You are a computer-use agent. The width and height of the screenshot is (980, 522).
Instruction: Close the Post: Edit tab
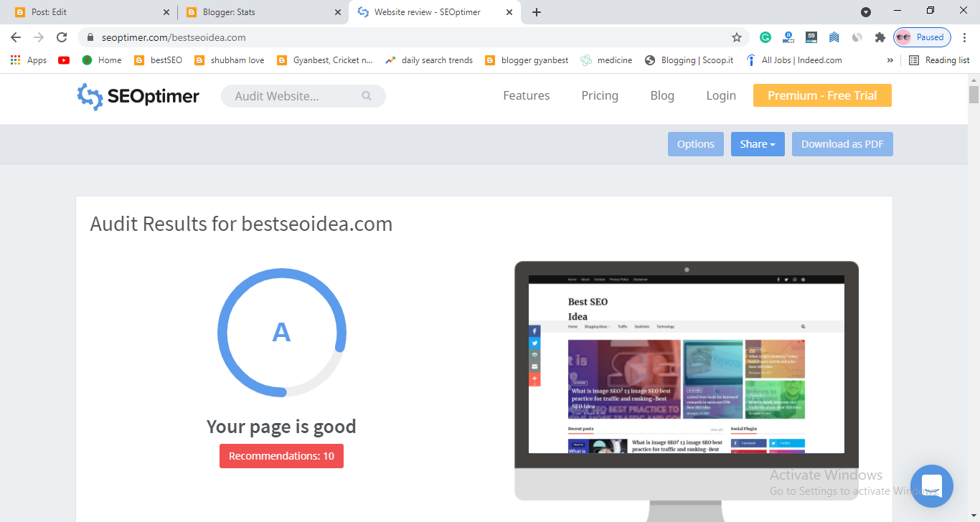tap(166, 12)
